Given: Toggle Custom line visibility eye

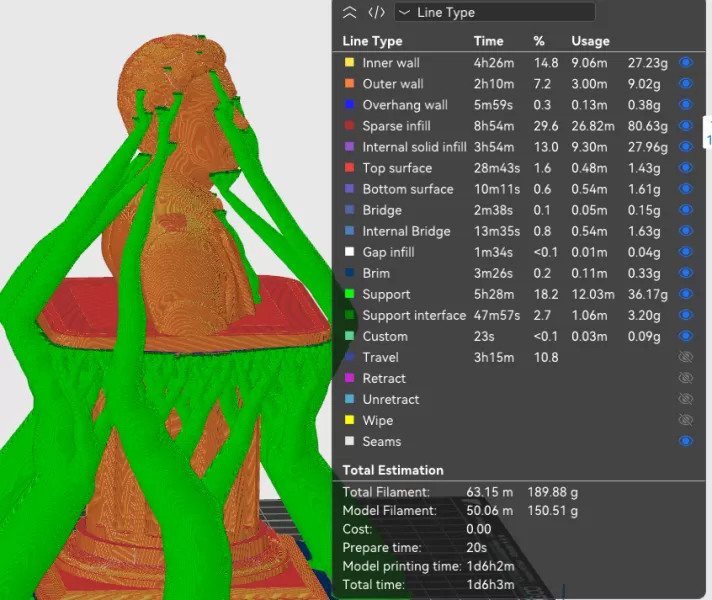Looking at the screenshot, I should [686, 336].
